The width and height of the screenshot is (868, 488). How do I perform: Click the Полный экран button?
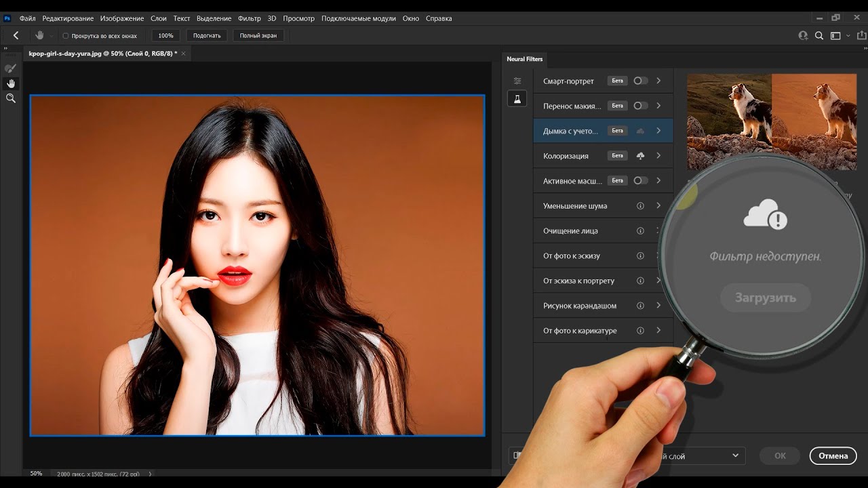click(x=258, y=36)
